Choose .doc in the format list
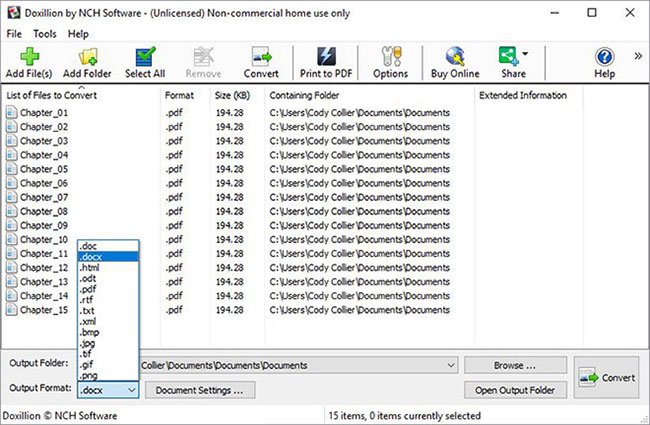This screenshot has height=425, width=650. coord(108,246)
